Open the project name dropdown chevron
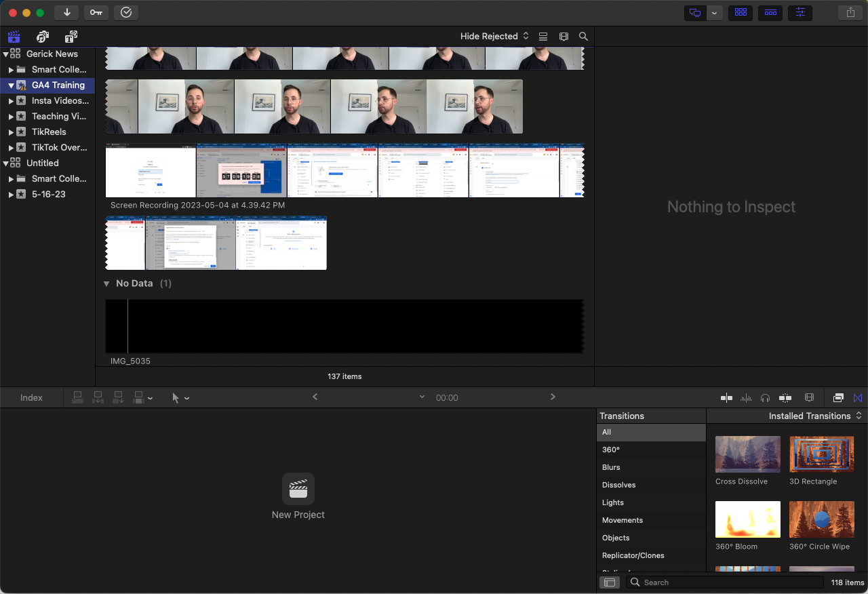Screen dimensions: 868x594 pos(422,397)
